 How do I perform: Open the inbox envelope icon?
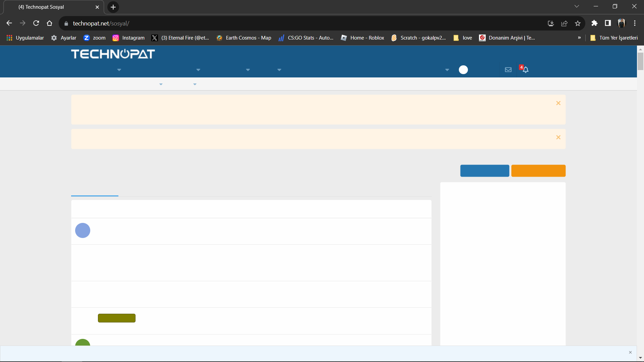[508, 70]
